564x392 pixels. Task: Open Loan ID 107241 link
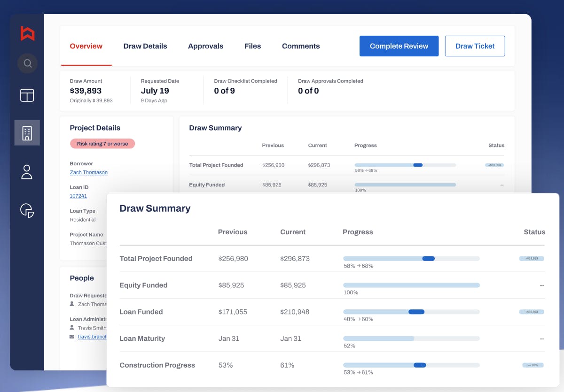pyautogui.click(x=78, y=196)
